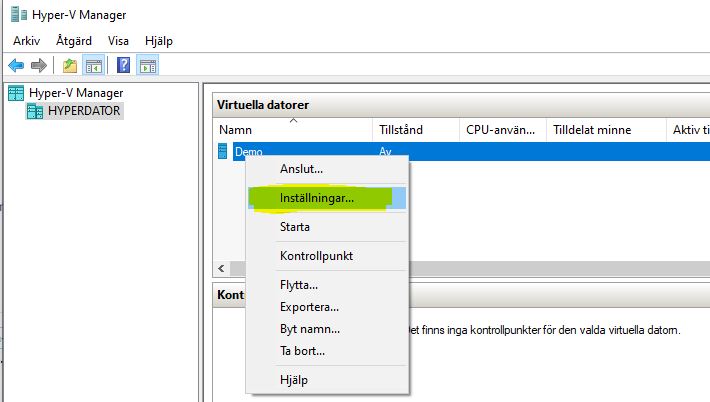Click the blue Help question mark icon
Screen dimensions: 710x402
tap(123, 66)
